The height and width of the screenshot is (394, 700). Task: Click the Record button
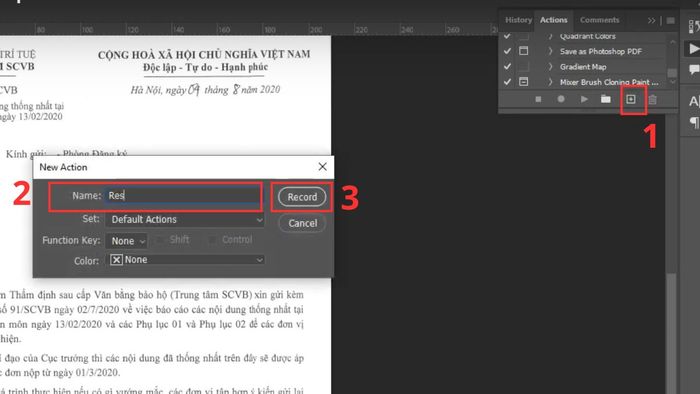302,197
